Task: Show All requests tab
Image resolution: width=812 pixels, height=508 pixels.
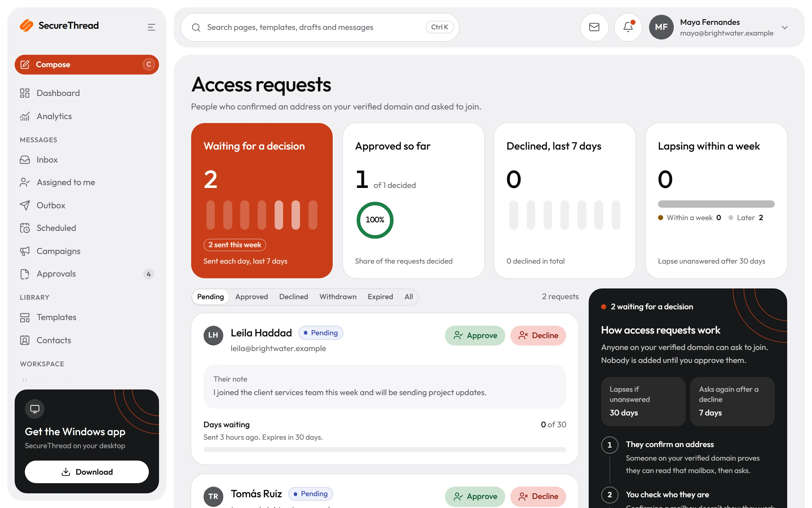Action: point(408,297)
